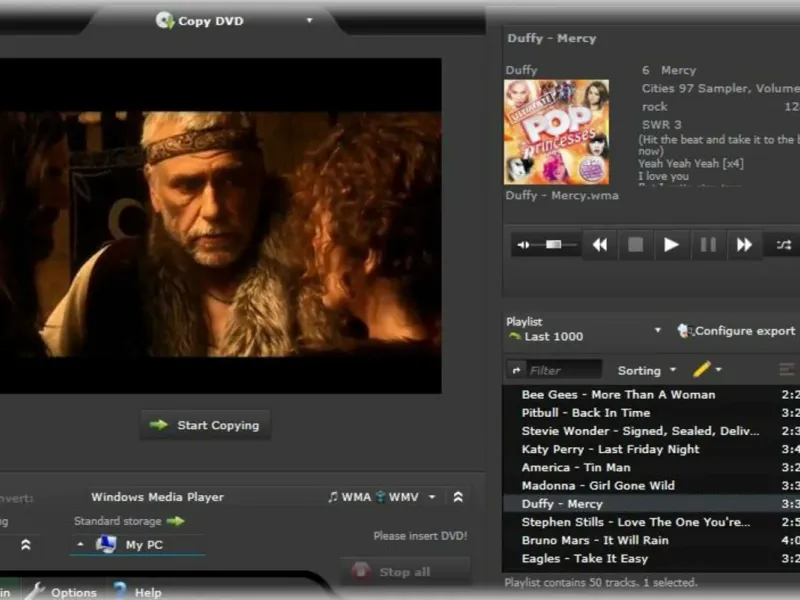This screenshot has height=600, width=800.
Task: Open the Options menu
Action: [x=73, y=592]
